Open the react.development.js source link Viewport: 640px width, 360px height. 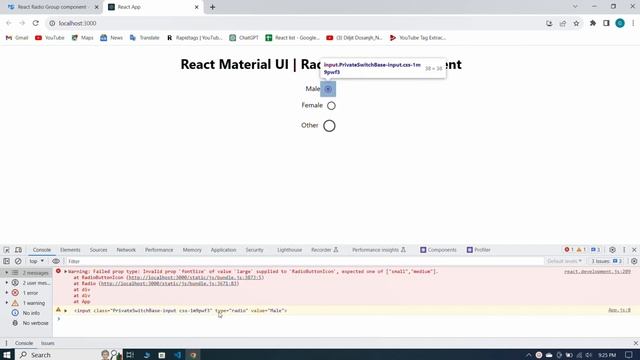pos(597,271)
